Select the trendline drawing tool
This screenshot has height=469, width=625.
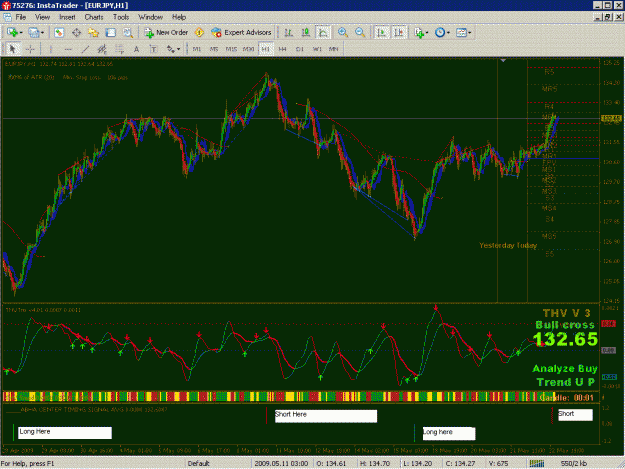click(85, 49)
